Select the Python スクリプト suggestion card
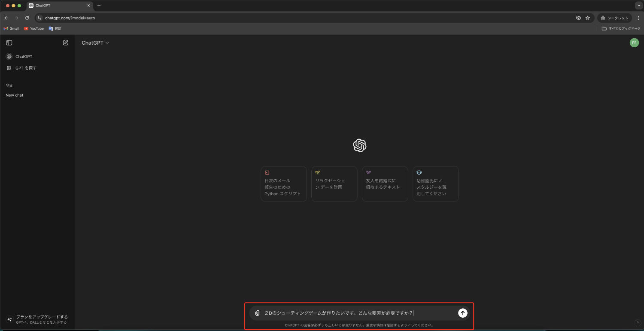 click(284, 184)
